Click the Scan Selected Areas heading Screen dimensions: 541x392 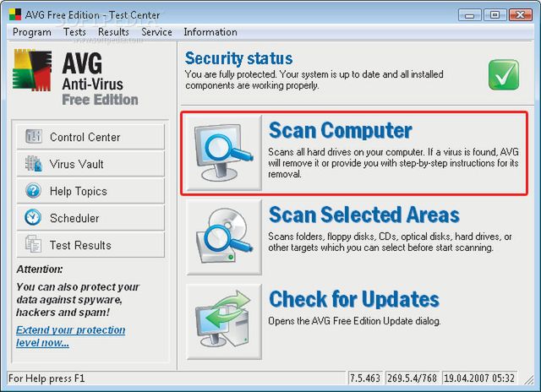coord(364,215)
